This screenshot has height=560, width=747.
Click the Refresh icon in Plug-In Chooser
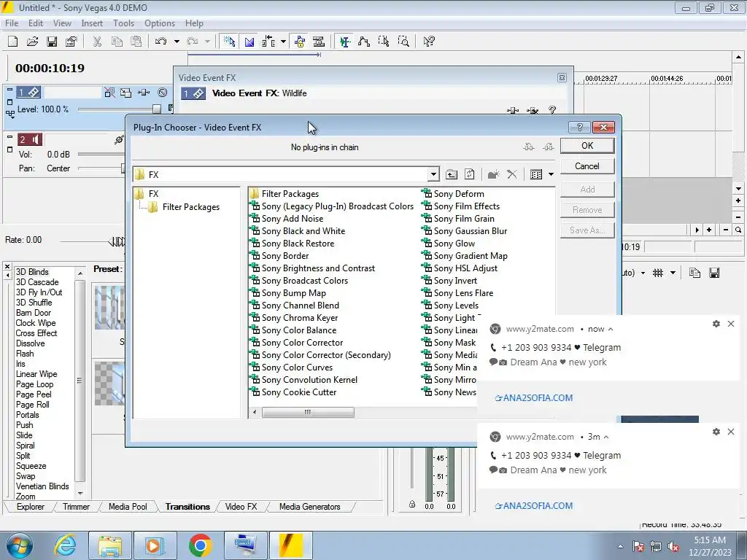469,174
